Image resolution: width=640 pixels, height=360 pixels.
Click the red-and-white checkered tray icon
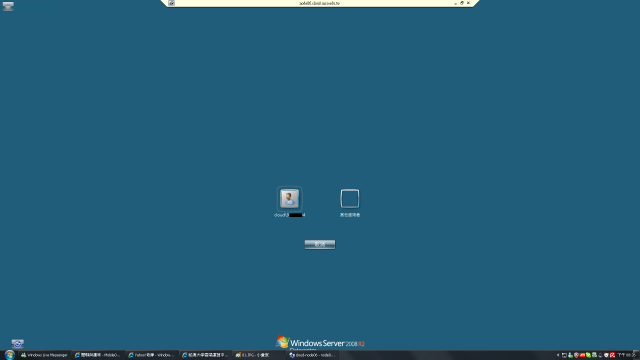click(x=612, y=355)
